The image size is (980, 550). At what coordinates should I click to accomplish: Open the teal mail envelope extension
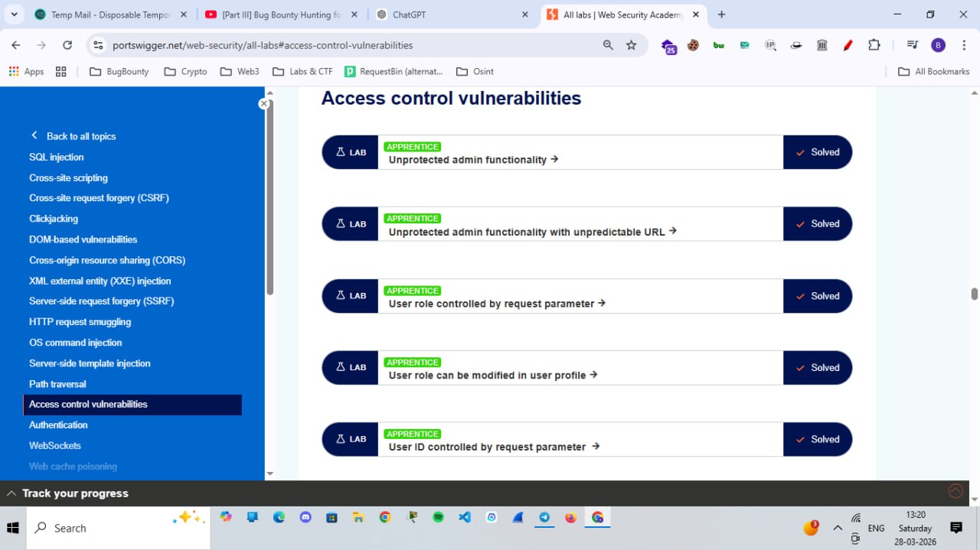click(x=744, y=45)
